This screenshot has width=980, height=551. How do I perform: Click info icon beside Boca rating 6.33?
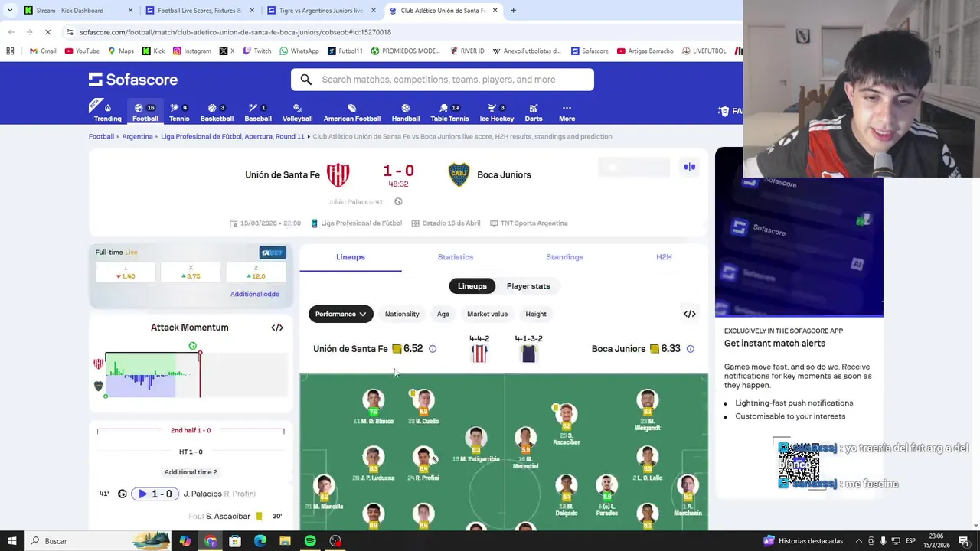pyautogui.click(x=690, y=349)
